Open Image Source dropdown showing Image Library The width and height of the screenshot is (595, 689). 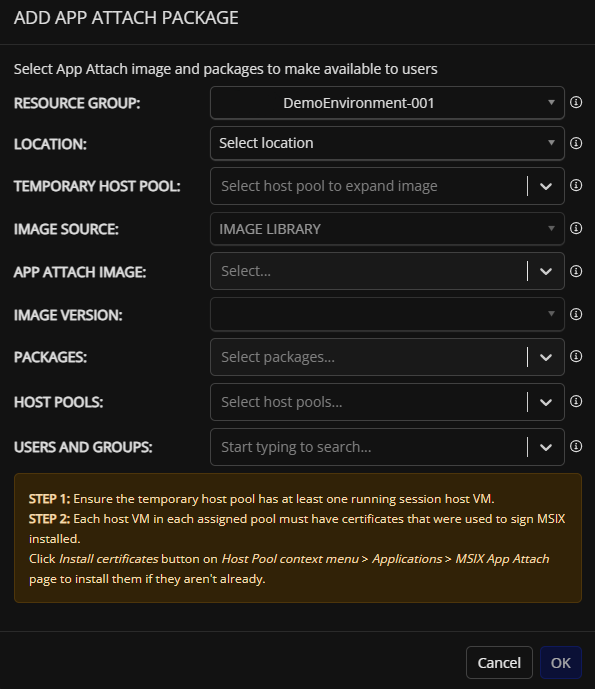coord(387,229)
